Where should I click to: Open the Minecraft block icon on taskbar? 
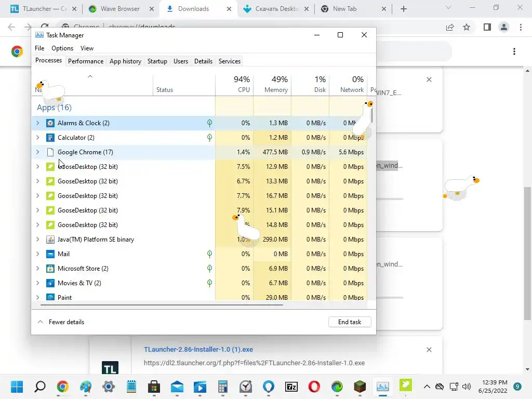360,387
